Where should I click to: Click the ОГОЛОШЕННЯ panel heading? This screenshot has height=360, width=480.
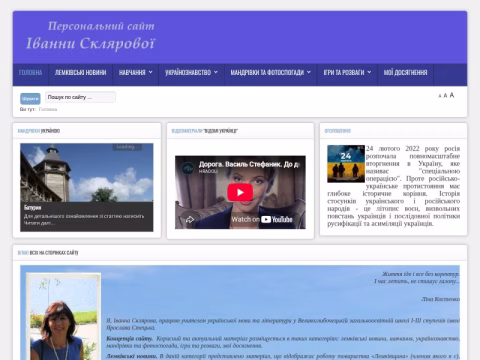click(x=338, y=131)
